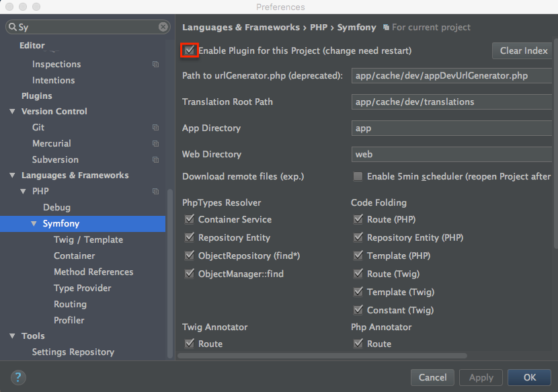Toggle Route (Twig) code folding

click(358, 274)
